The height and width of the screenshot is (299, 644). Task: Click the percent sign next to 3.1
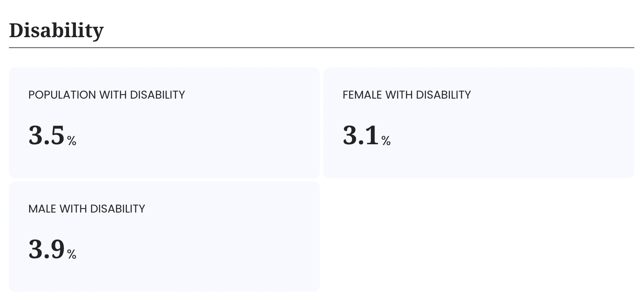coord(386,141)
